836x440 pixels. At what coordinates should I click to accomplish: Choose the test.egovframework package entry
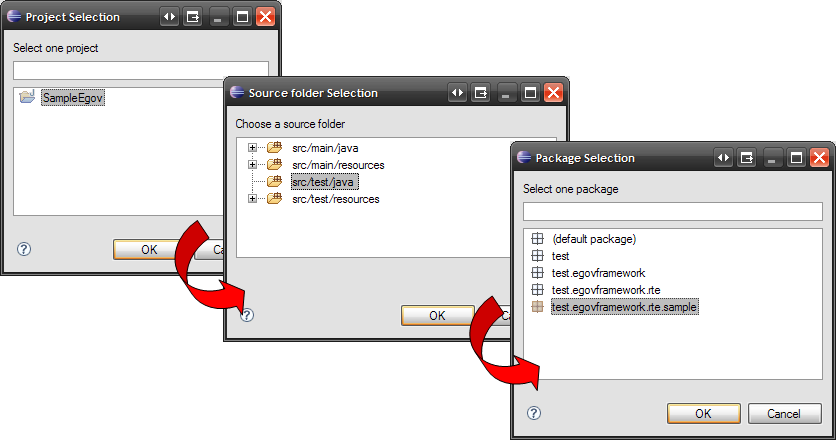coord(598,273)
